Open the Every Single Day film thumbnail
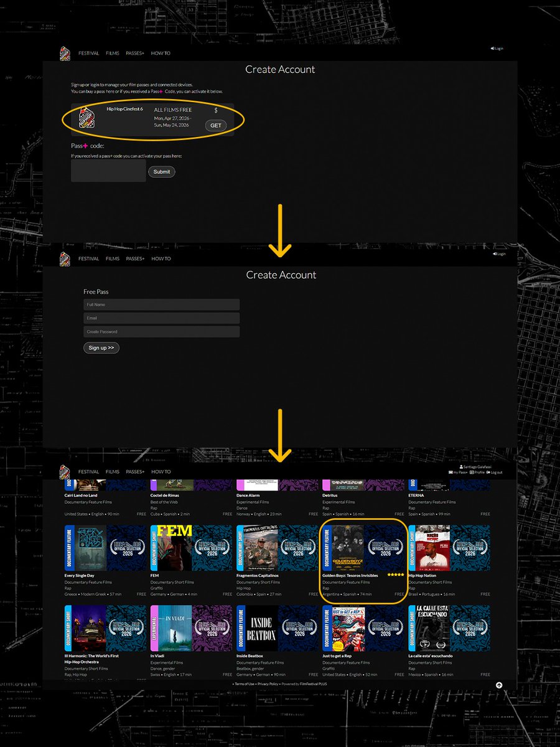The height and width of the screenshot is (747, 560). click(105, 548)
